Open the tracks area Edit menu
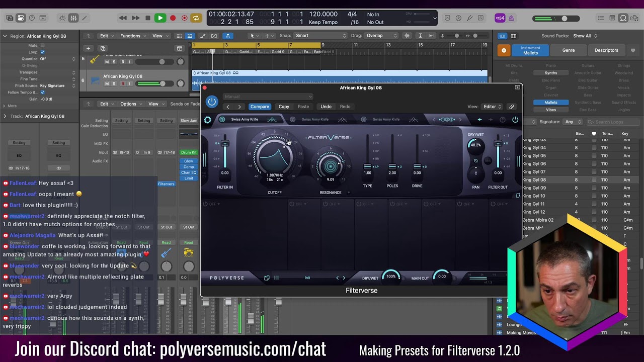 [x=106, y=36]
